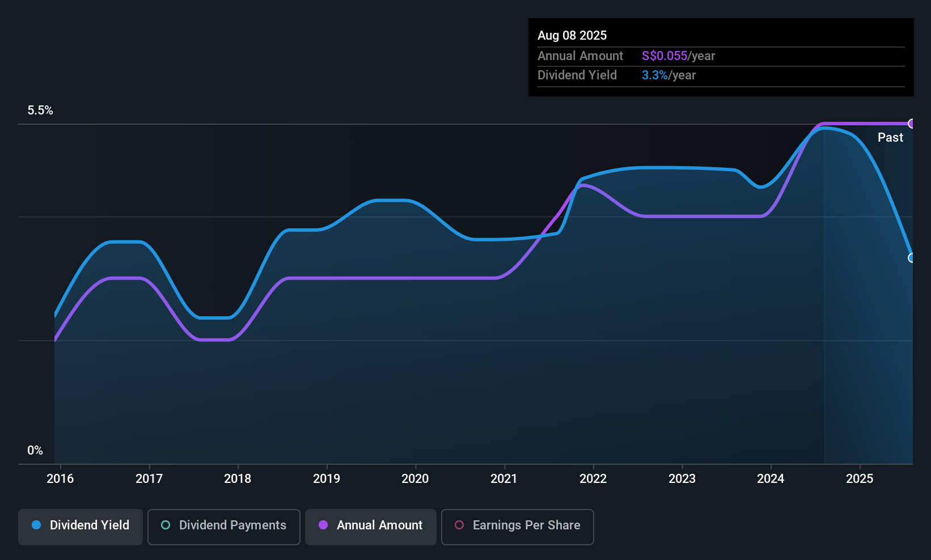931x560 pixels.
Task: Enable the Dividend Payments legend series
Action: pyautogui.click(x=223, y=527)
